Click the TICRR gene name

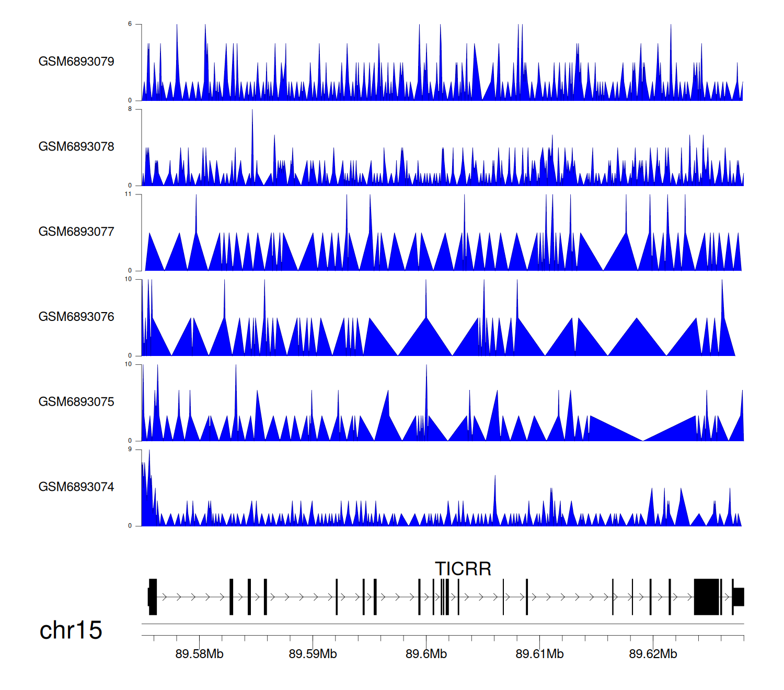[x=463, y=569]
